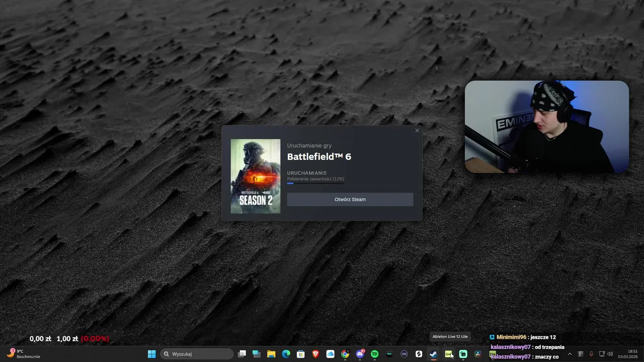Open the clock showing 18:51
Image resolution: width=644 pixels, height=362 pixels.
click(x=629, y=354)
